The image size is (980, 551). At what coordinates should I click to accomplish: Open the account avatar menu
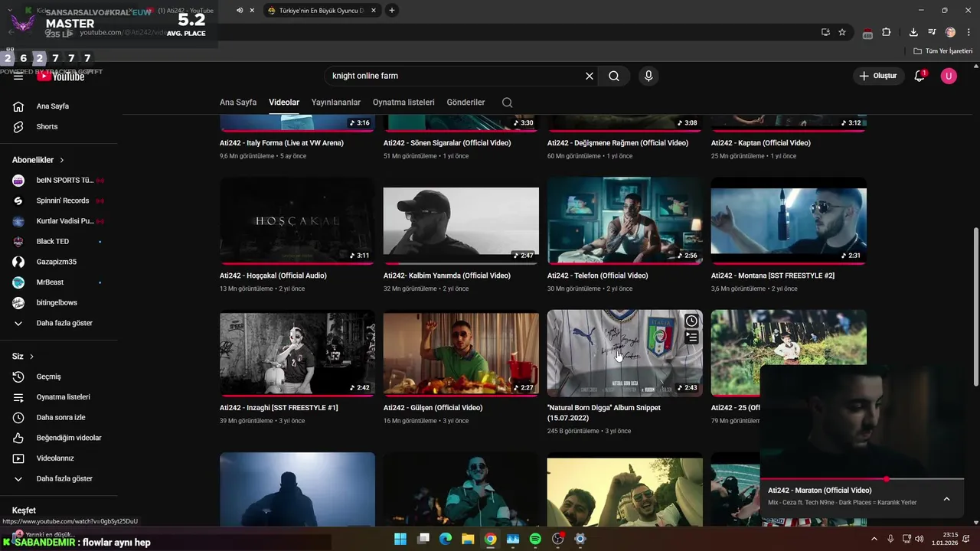coord(949,76)
